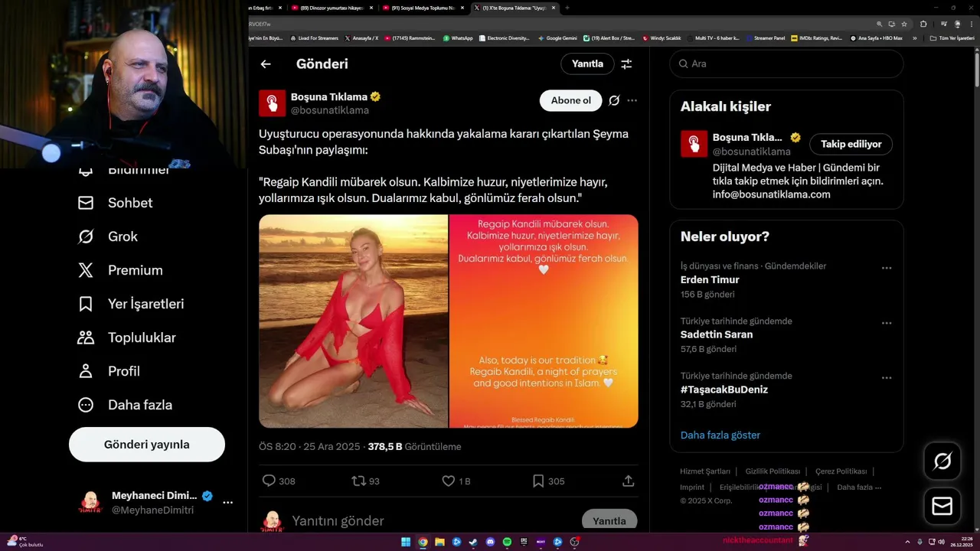Click the page's vertical scrollbar
This screenshot has width=980, height=551.
976,69
